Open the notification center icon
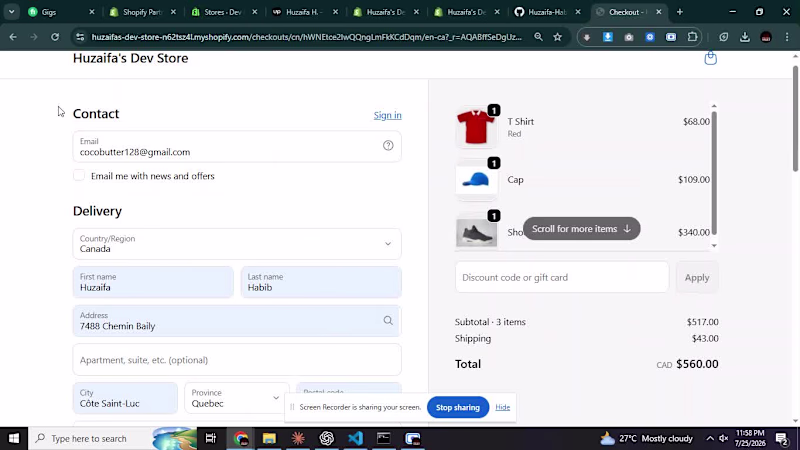Viewport: 800px width, 450px height. 782,438
